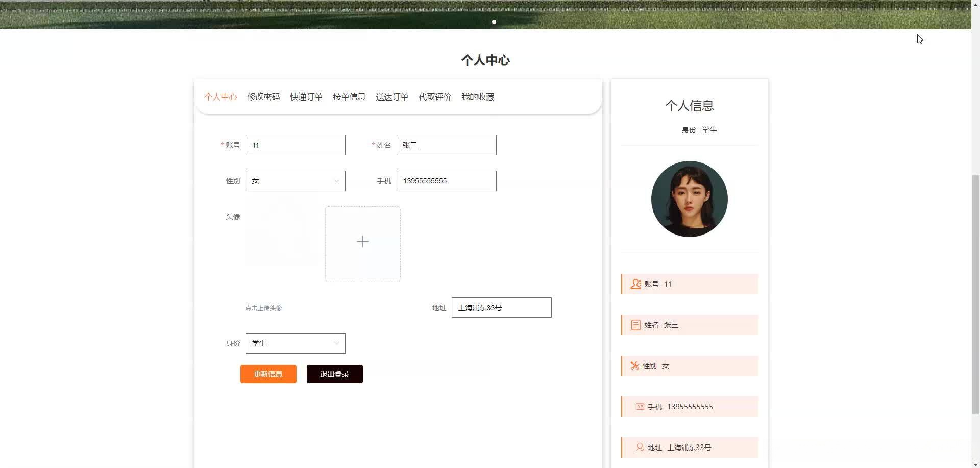Switch to the 我的收藏 tab
This screenshot has width=980, height=468.
[478, 97]
